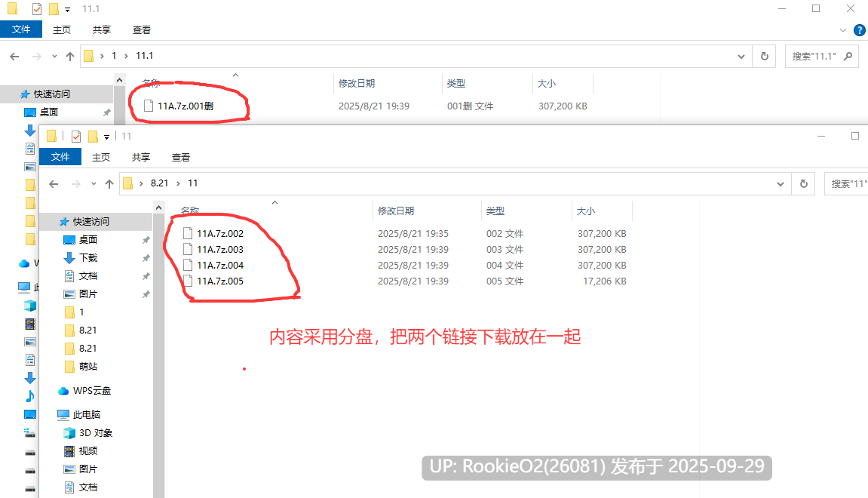Open 桌面 in the 11.1 window sidebar

coord(49,112)
